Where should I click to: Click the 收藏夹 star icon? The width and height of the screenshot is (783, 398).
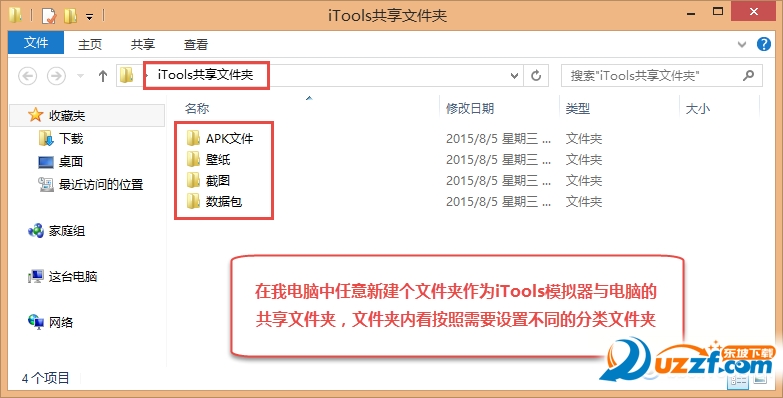[x=35, y=115]
